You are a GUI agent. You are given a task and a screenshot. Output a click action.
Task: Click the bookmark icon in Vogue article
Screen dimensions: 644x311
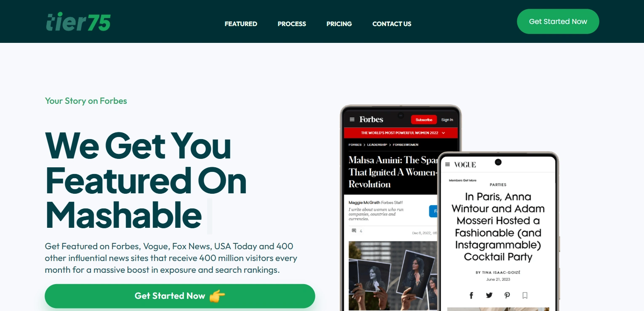pos(525,295)
